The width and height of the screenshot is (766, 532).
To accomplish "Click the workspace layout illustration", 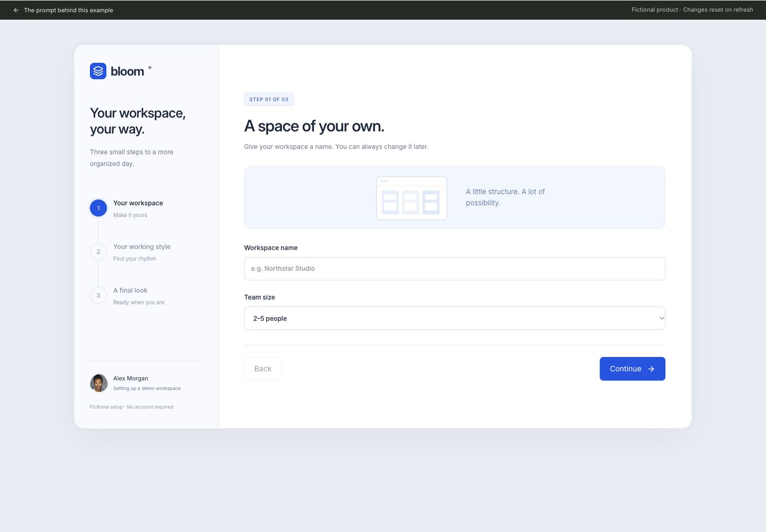I will [x=412, y=198].
